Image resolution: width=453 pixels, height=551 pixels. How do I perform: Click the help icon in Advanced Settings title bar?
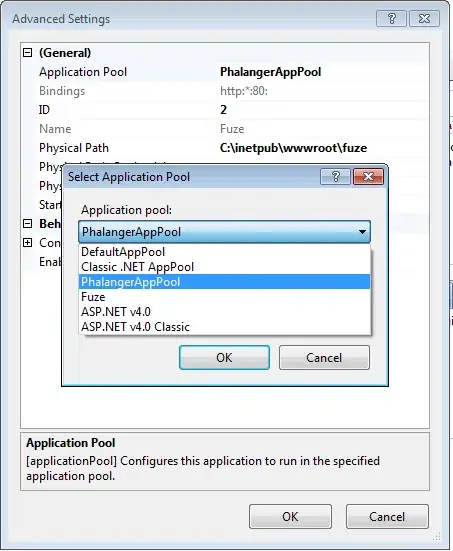[391, 18]
